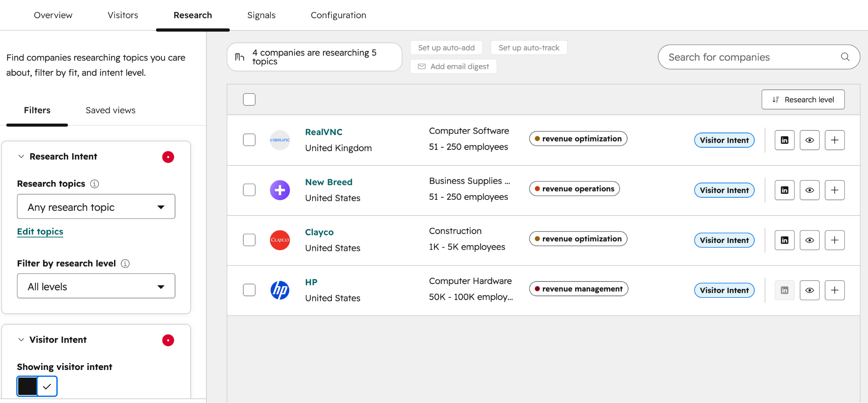Click HP revenue management topic tag

point(579,288)
